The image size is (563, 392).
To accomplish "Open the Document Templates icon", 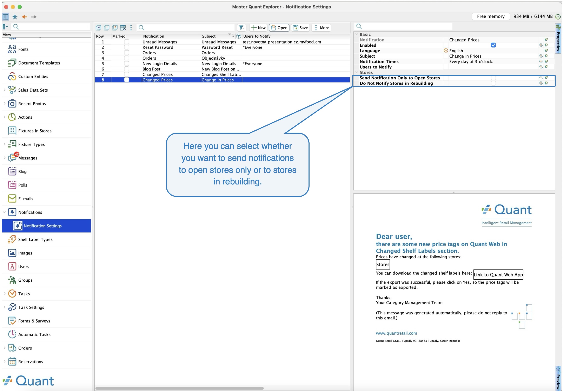I will pos(12,63).
